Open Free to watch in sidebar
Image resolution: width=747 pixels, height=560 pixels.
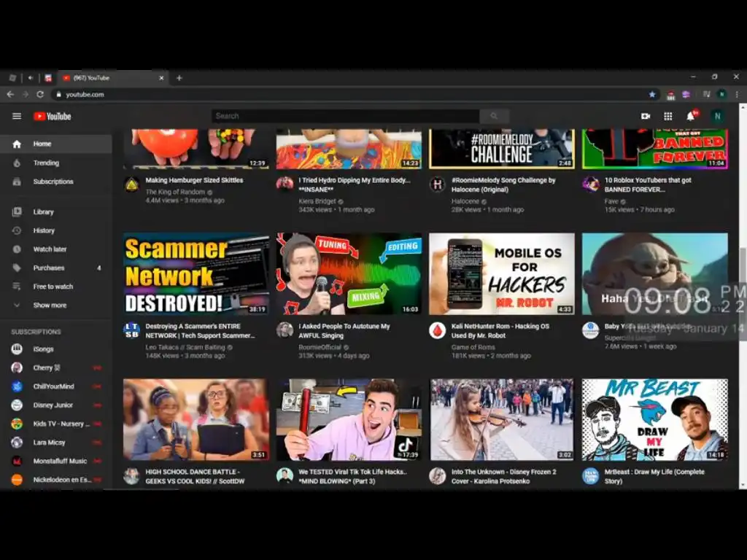click(55, 286)
